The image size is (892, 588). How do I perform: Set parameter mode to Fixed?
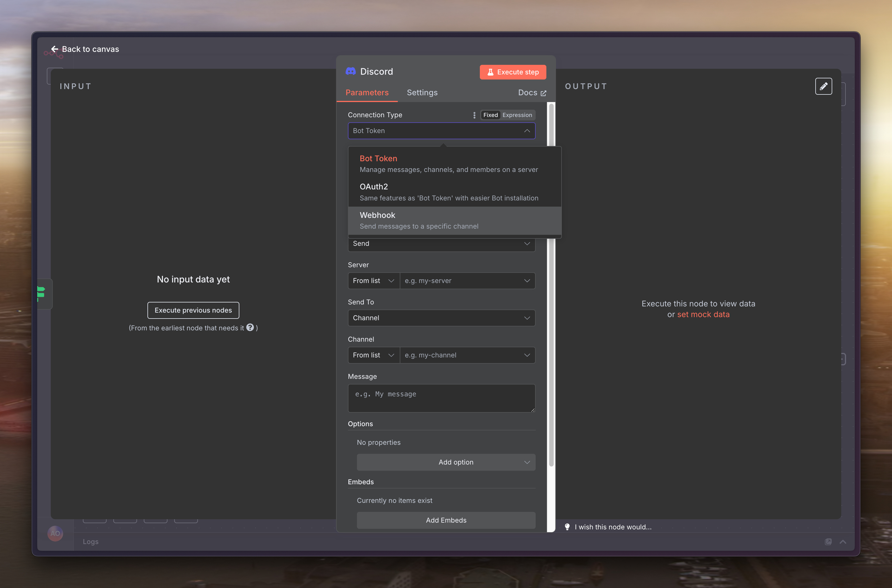490,115
